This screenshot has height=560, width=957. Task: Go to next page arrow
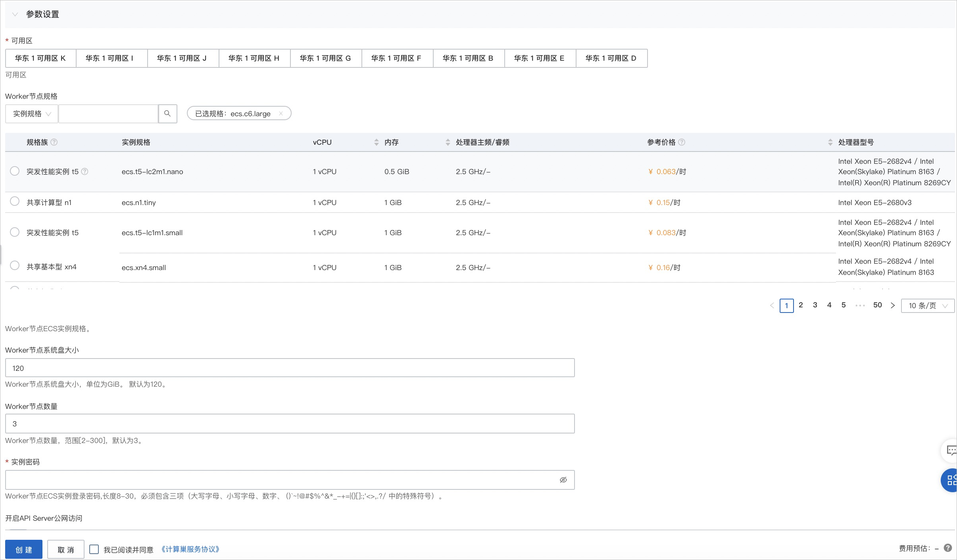893,305
